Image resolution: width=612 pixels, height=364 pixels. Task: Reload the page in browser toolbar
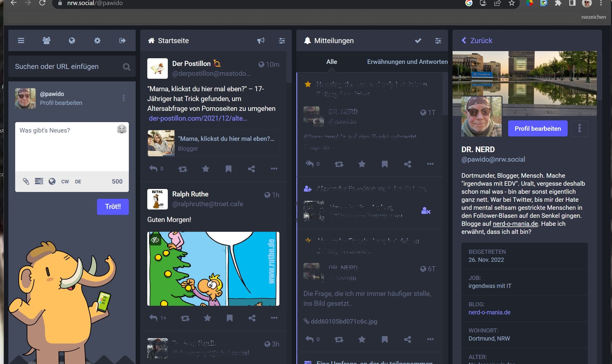point(42,3)
